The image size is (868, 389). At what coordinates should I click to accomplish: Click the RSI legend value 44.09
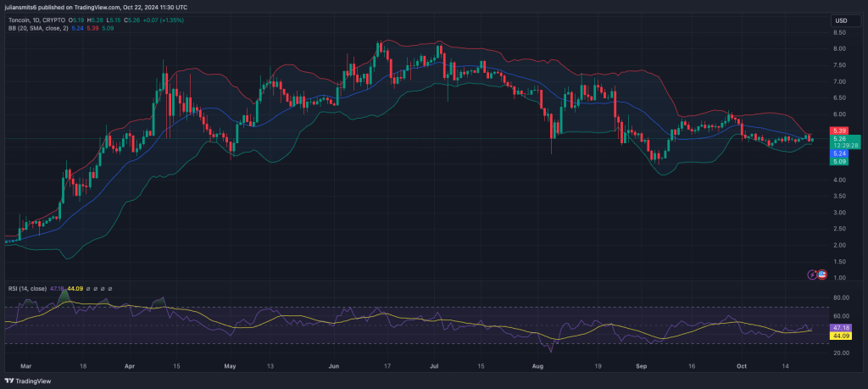pos(75,288)
